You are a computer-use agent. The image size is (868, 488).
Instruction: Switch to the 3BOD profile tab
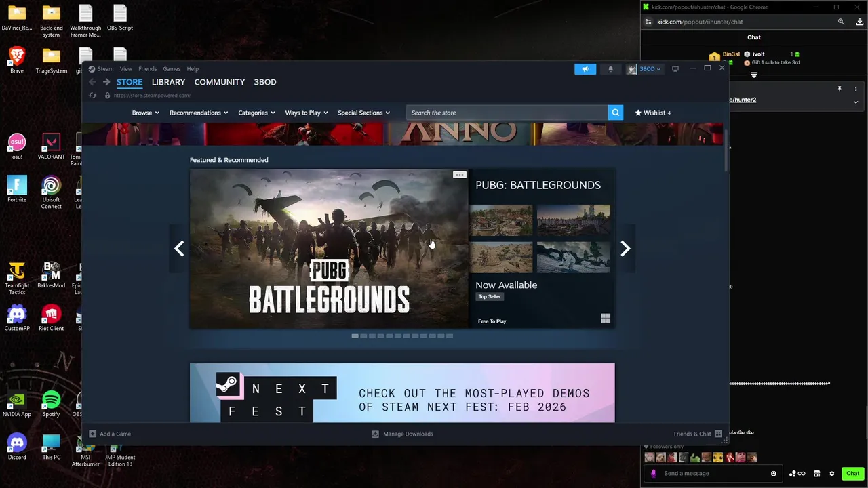pyautogui.click(x=265, y=82)
